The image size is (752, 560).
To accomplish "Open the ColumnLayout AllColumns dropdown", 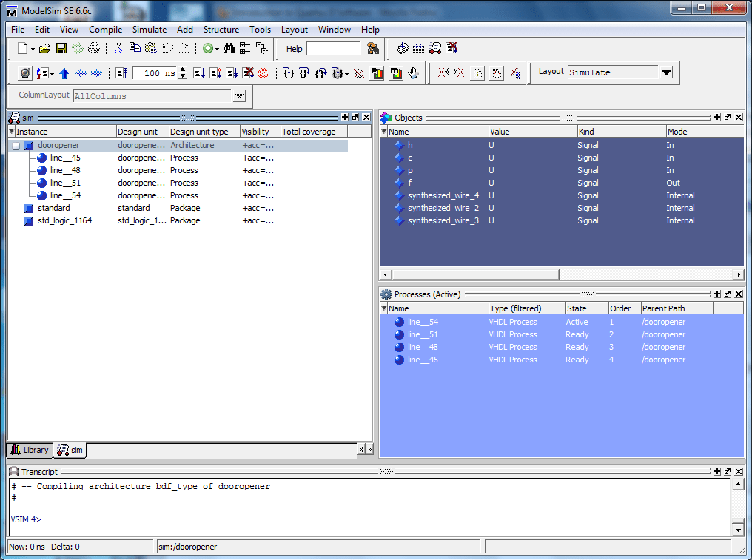I will pyautogui.click(x=238, y=96).
